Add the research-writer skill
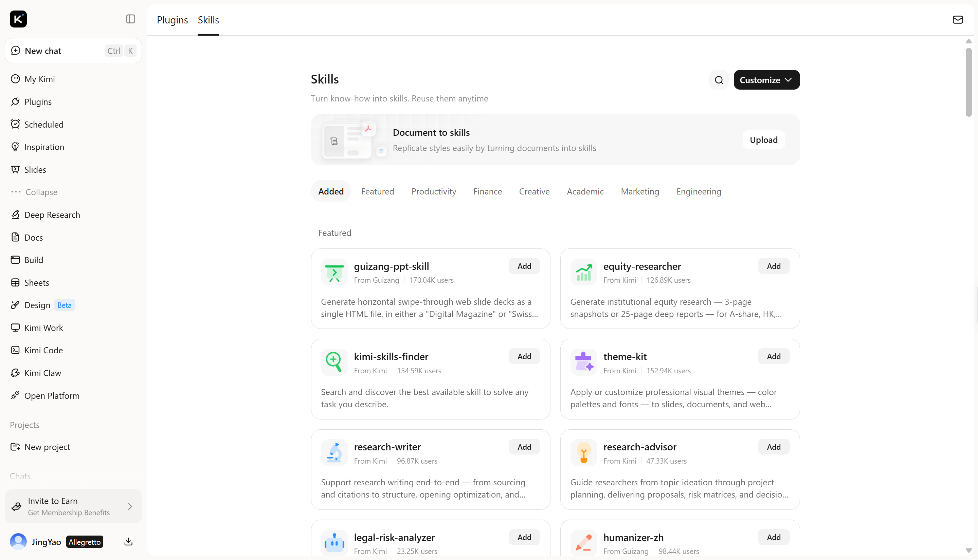Image resolution: width=978 pixels, height=560 pixels. (x=524, y=447)
